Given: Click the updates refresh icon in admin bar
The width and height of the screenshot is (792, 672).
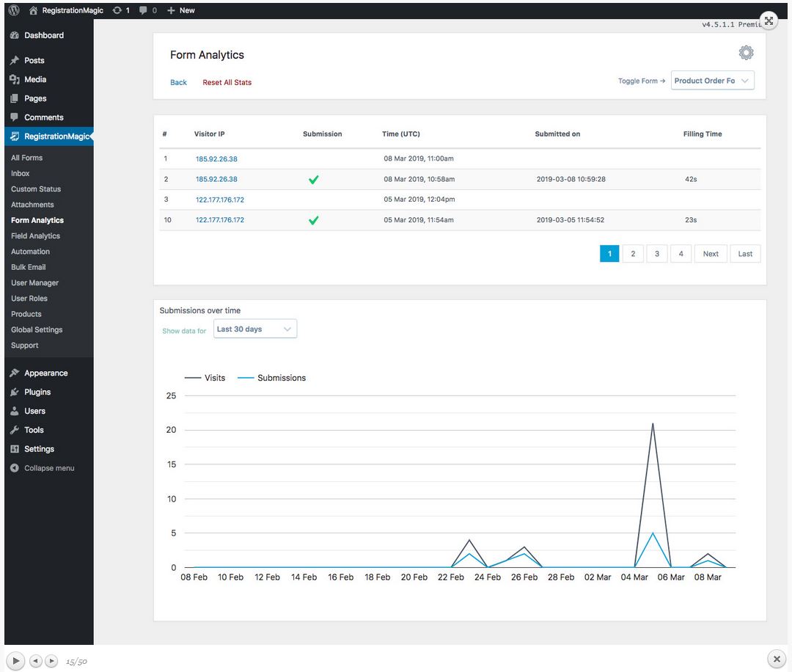Looking at the screenshot, I should (117, 10).
